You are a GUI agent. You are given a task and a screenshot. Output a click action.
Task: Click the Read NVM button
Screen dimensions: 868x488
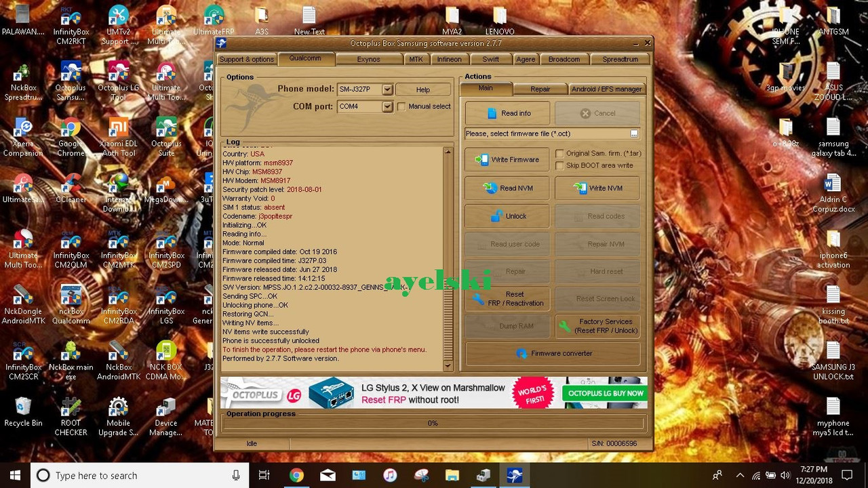point(507,188)
